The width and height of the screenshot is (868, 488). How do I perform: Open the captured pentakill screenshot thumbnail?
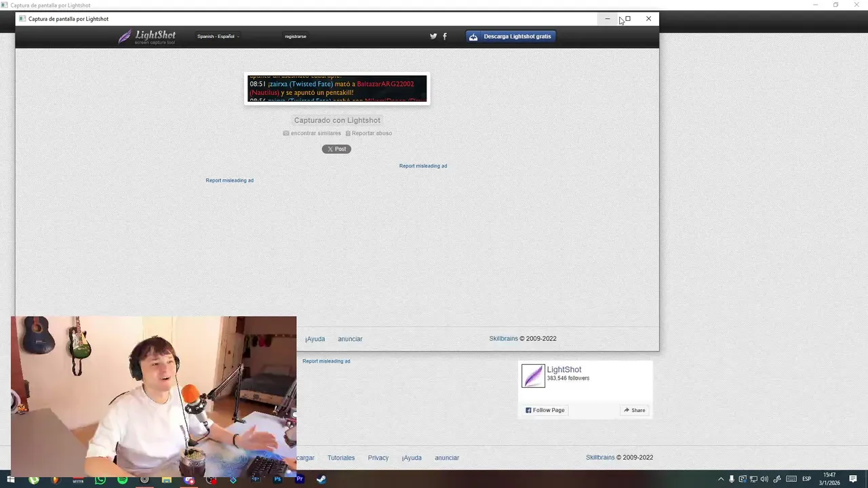[x=337, y=89]
